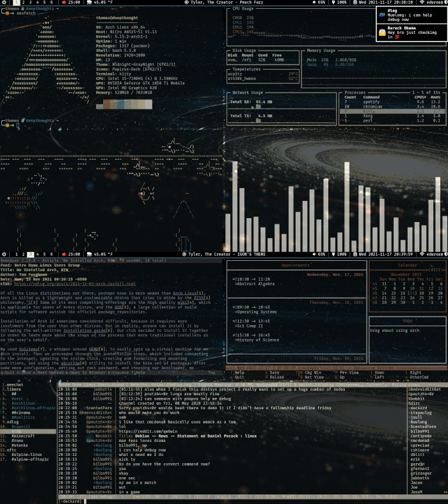448x504 pixels.
Task: Click battery icon in IGOR'S THEME bar
Action: pyautogui.click(x=333, y=255)
